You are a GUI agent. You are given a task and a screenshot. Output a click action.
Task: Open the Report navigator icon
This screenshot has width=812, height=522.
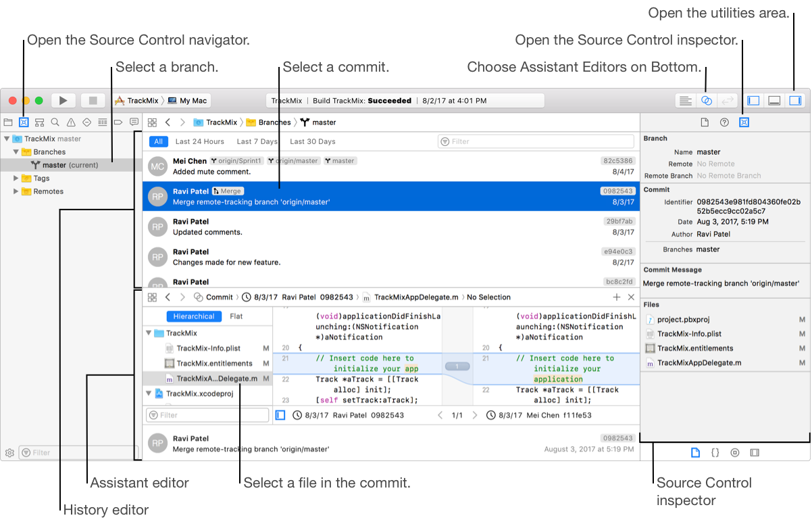(x=134, y=122)
